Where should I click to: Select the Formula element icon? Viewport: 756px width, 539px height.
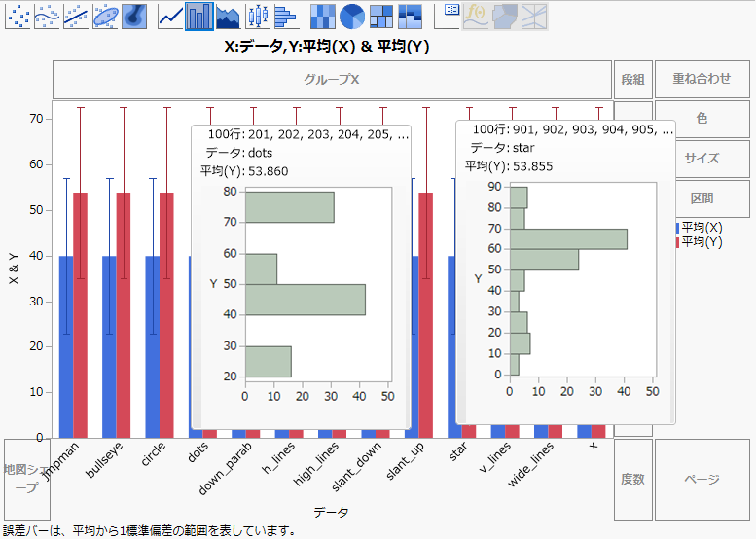coord(476,16)
